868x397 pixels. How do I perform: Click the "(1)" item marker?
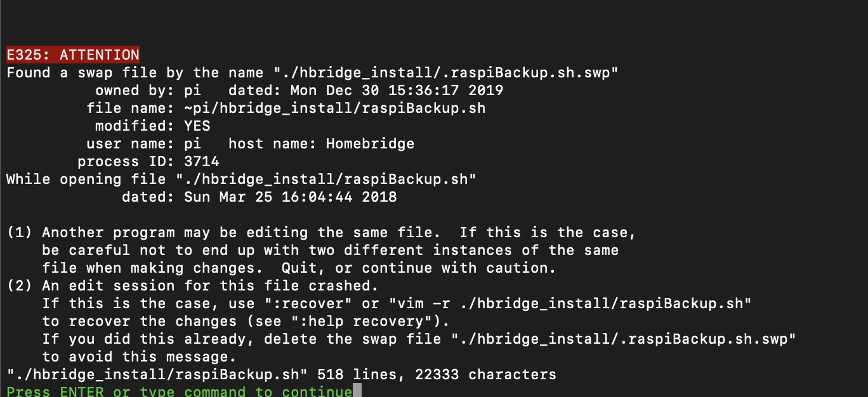[20, 233]
